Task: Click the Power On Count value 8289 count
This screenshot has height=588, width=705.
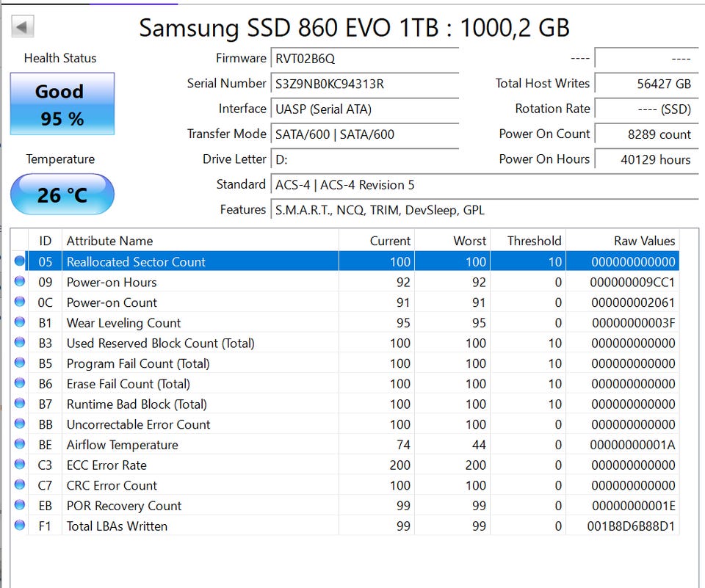Action: pyautogui.click(x=646, y=134)
